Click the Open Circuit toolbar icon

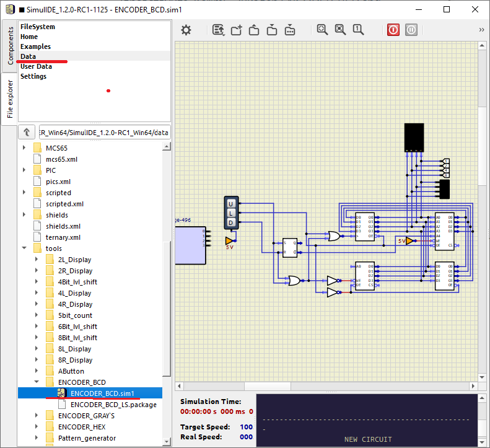[x=254, y=30]
